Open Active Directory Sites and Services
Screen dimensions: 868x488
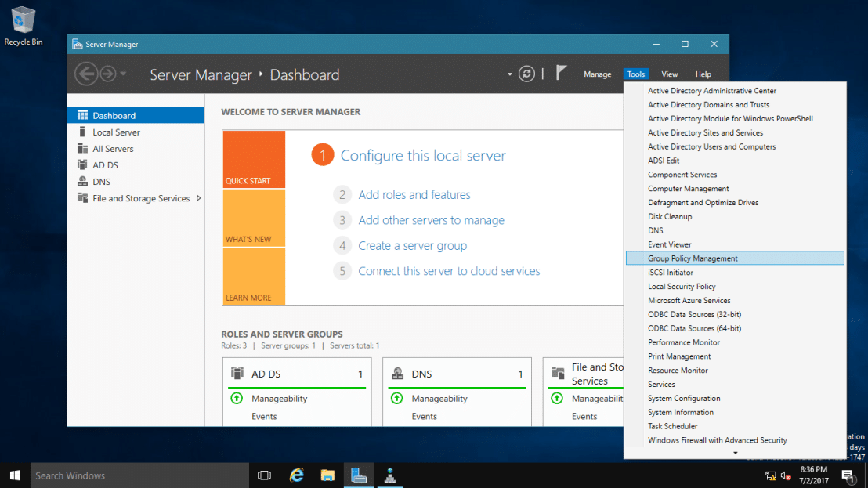coord(735,133)
